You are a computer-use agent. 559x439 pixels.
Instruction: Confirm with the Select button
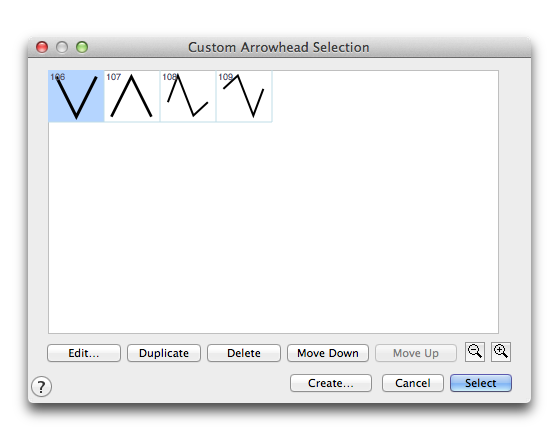(481, 383)
